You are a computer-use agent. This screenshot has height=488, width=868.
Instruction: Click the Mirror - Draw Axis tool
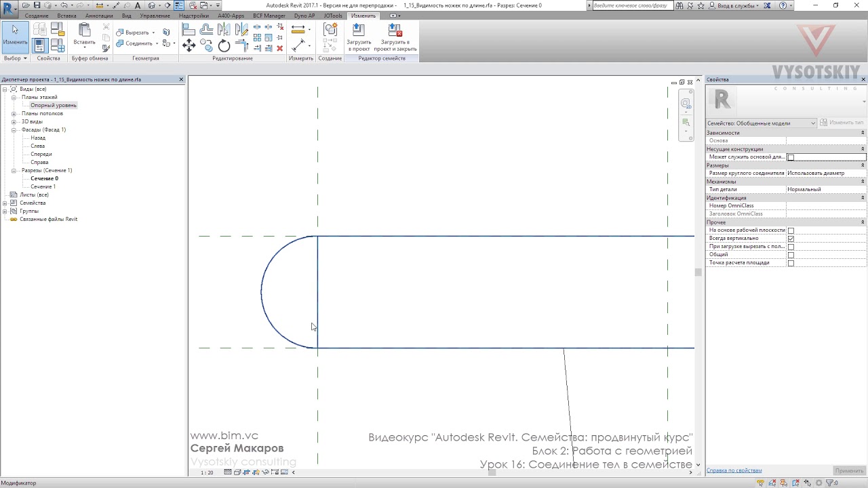(x=241, y=30)
